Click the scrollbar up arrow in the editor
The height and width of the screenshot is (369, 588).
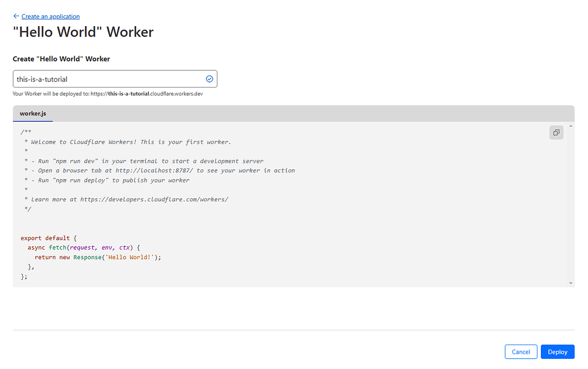point(570,126)
